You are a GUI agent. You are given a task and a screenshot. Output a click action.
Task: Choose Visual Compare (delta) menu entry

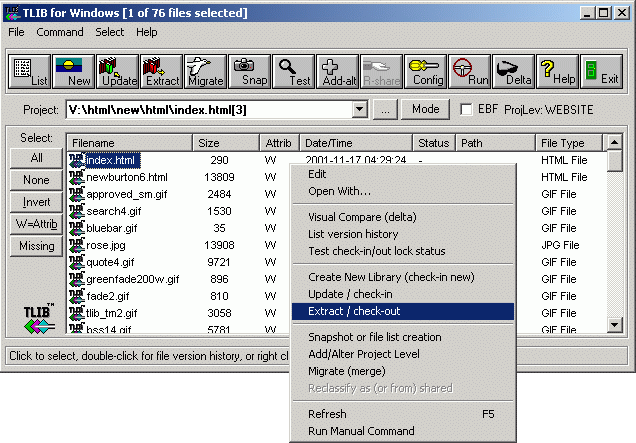[403, 217]
